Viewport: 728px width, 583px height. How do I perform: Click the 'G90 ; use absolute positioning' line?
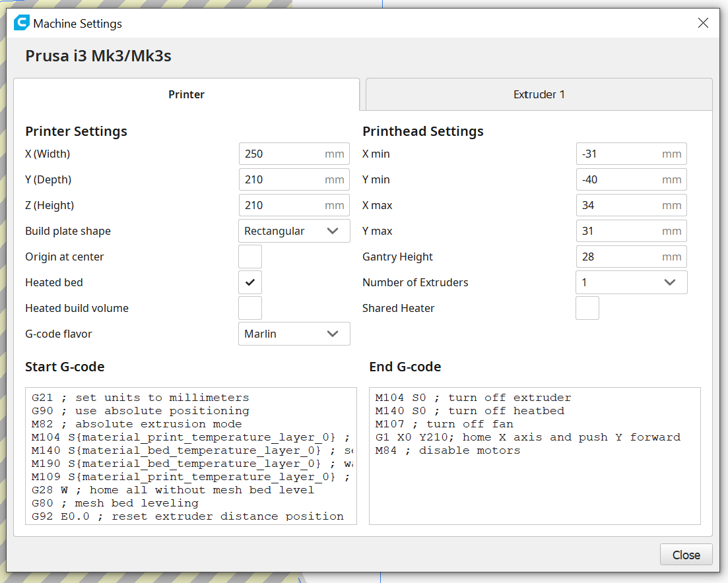point(140,411)
